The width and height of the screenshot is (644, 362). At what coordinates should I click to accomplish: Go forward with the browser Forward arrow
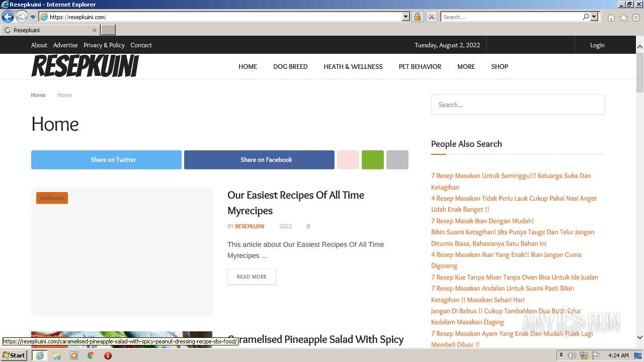coord(22,17)
